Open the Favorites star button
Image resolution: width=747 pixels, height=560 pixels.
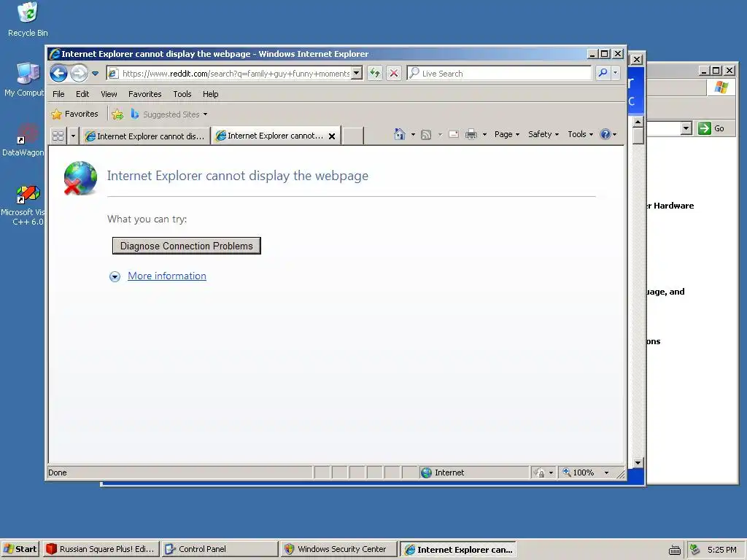click(x=75, y=114)
